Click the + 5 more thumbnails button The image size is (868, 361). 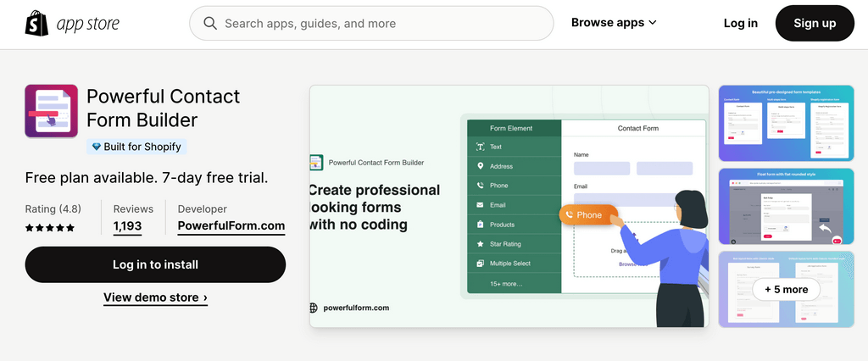pyautogui.click(x=786, y=289)
